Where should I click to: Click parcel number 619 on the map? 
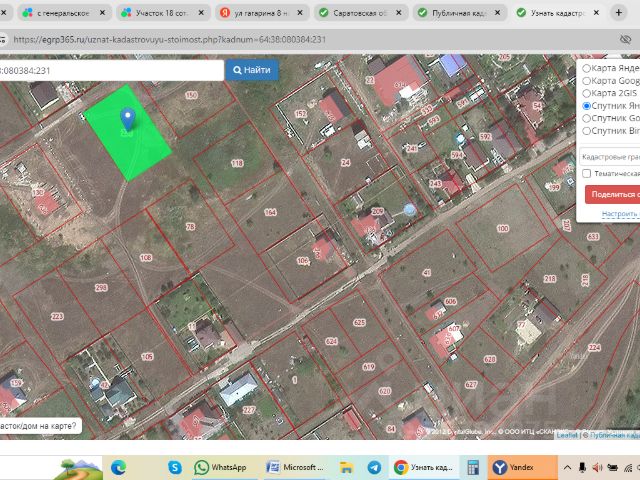pos(369,367)
